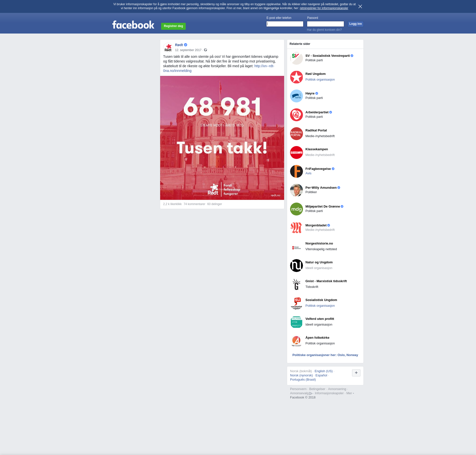Open Politiske organisasjoner her: Oslo, Norway link
The image size is (476, 455).
[x=325, y=355]
